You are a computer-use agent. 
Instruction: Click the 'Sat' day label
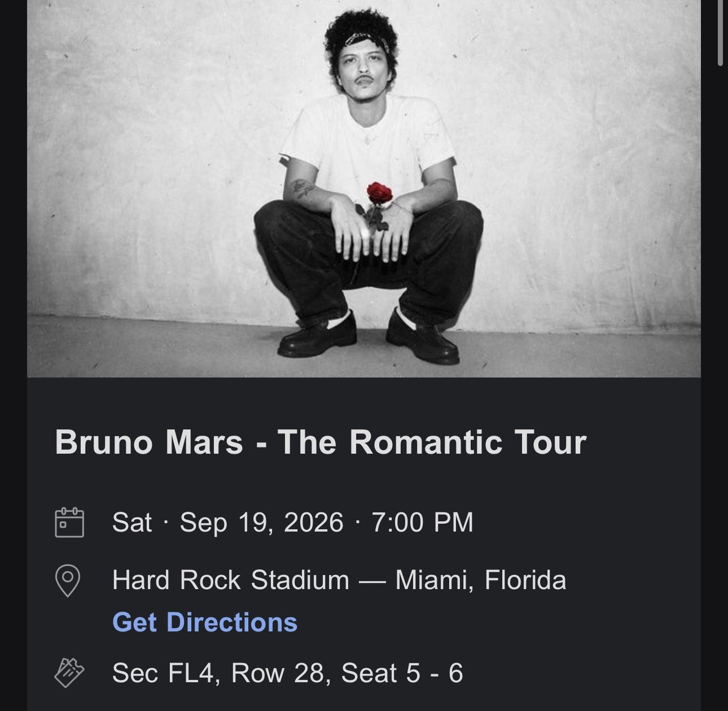click(132, 522)
